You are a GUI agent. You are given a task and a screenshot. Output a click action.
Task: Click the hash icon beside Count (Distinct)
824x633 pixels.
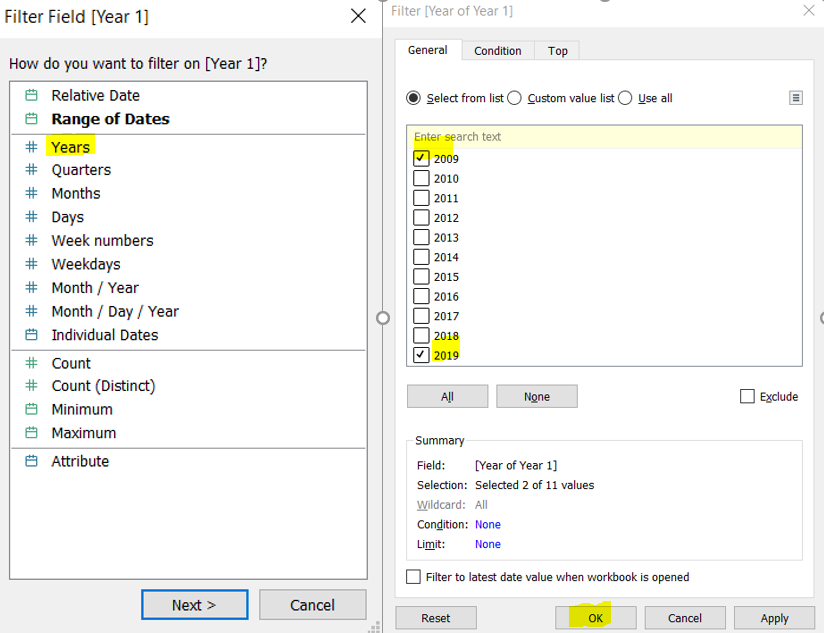pos(31,386)
